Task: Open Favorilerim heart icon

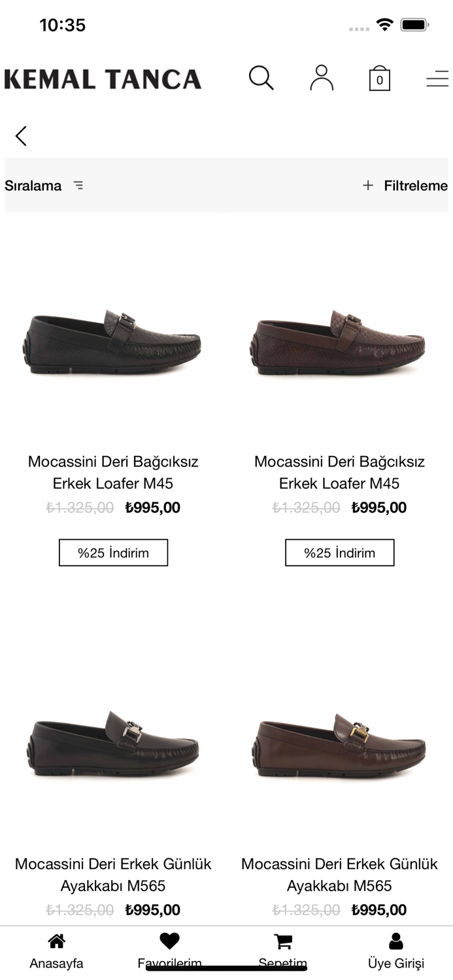Action: (x=169, y=941)
